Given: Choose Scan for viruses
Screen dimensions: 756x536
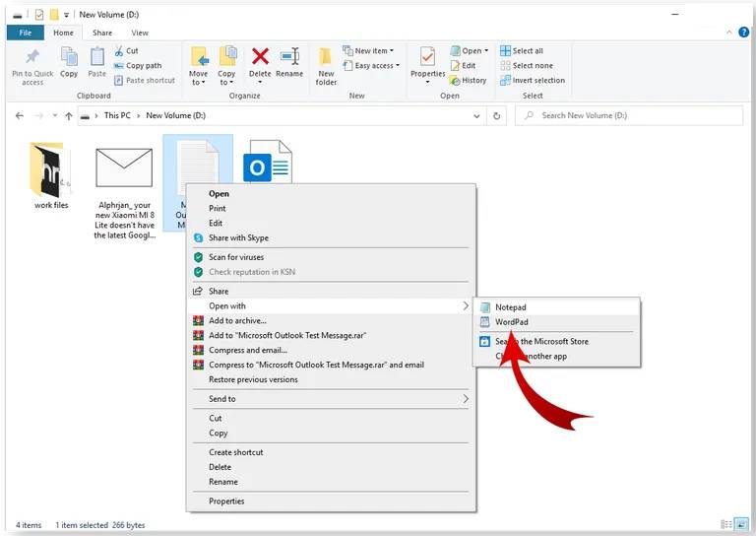Looking at the screenshot, I should (331, 257).
